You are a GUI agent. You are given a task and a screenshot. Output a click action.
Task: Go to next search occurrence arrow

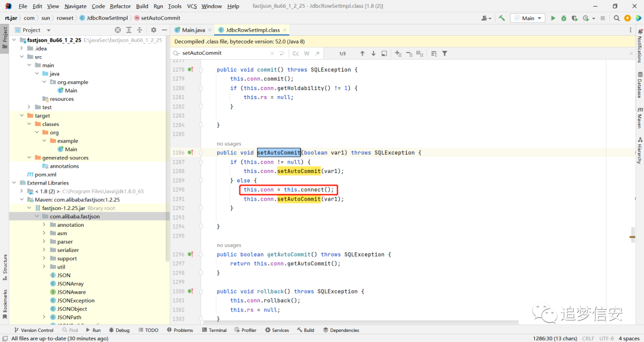[374, 54]
